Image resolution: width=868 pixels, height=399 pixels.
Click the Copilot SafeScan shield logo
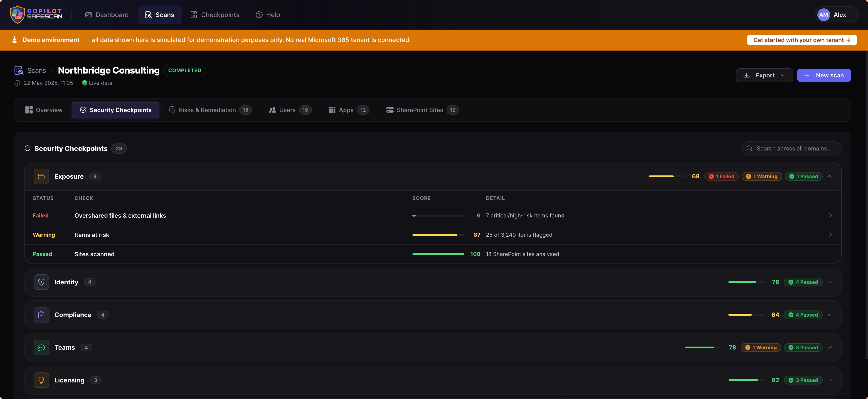pyautogui.click(x=17, y=15)
